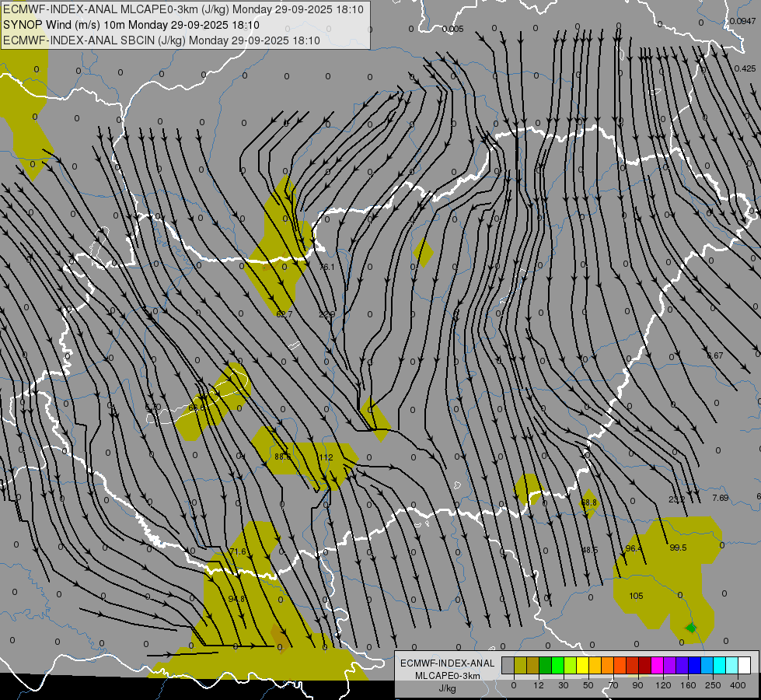
Task: Click the legend tick value '90'
Action: tap(637, 685)
